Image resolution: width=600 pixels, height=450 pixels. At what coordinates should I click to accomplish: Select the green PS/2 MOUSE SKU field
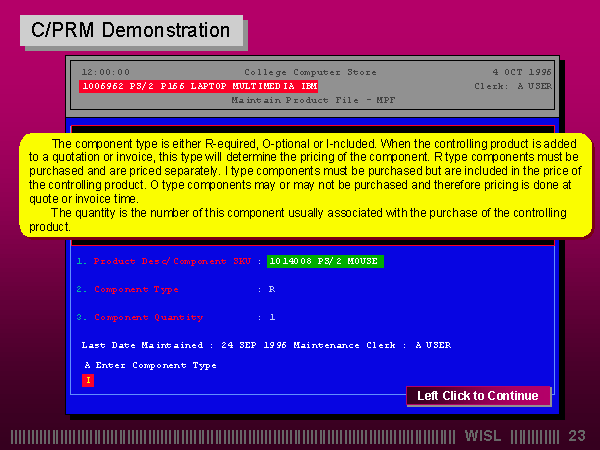pos(325,261)
